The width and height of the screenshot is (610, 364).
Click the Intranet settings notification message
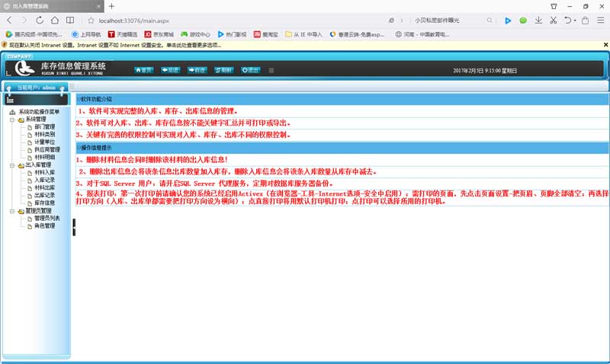click(x=115, y=45)
